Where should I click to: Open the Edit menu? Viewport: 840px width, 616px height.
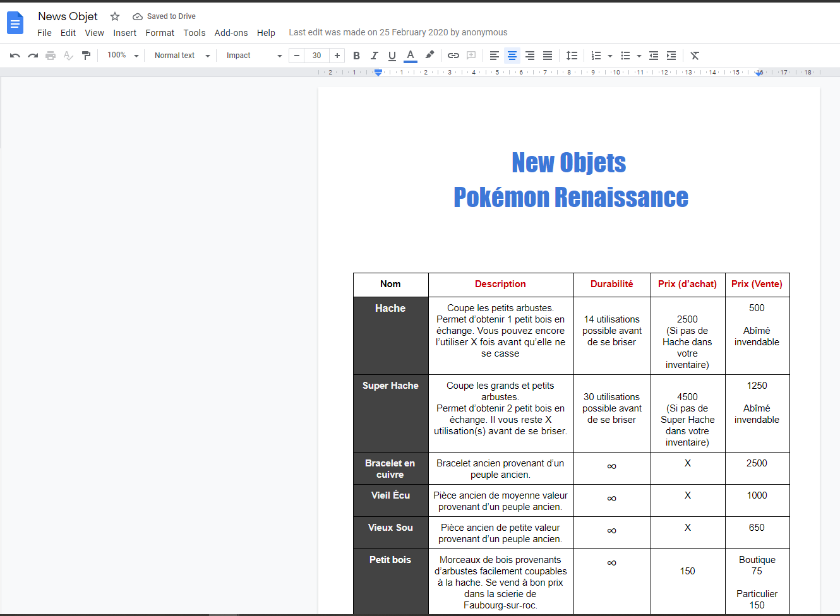[68, 33]
